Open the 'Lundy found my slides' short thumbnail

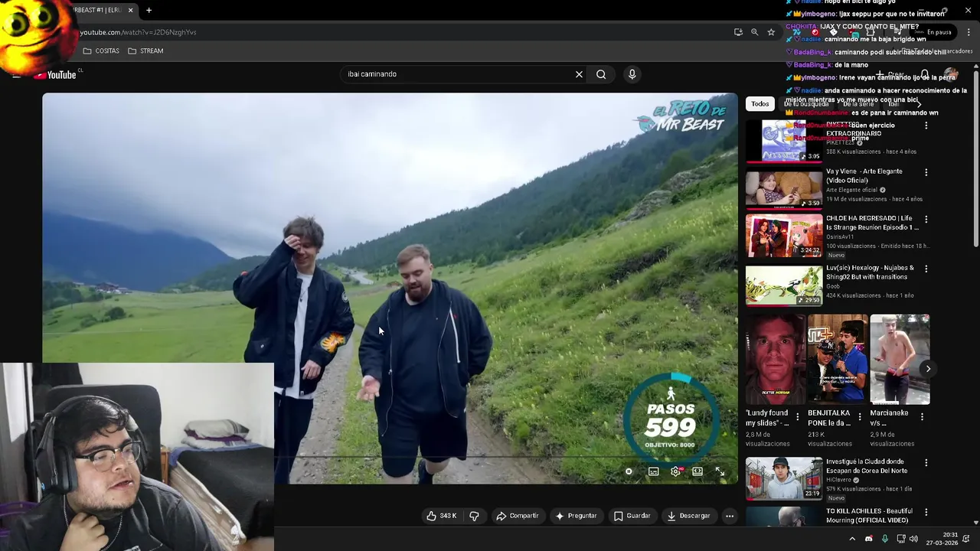[x=776, y=359]
